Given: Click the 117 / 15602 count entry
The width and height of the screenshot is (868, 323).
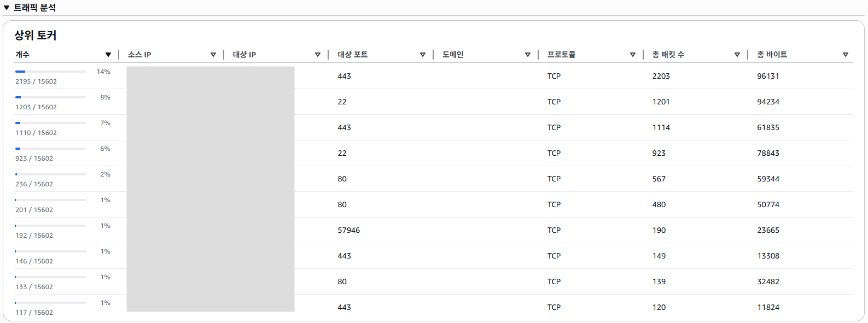Looking at the screenshot, I should (34, 313).
